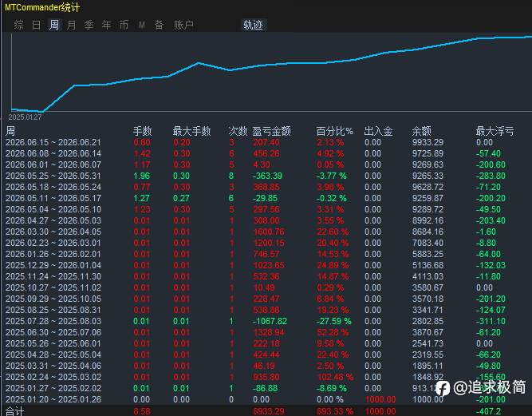This screenshot has height=416, width=532.
Task: Open the 账户 account tab
Action: (x=183, y=25)
